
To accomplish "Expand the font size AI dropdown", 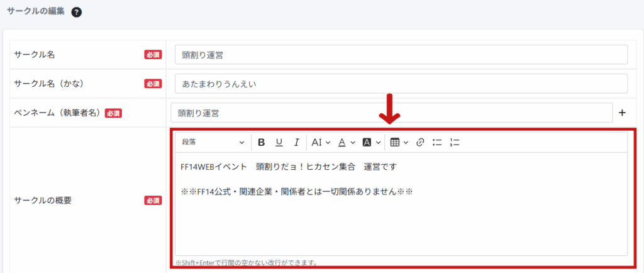I will (x=321, y=143).
